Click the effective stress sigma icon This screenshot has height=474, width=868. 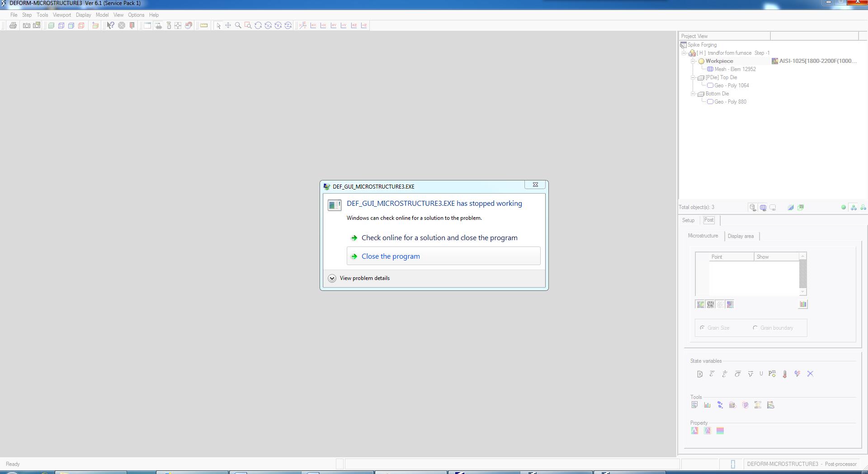(738, 374)
